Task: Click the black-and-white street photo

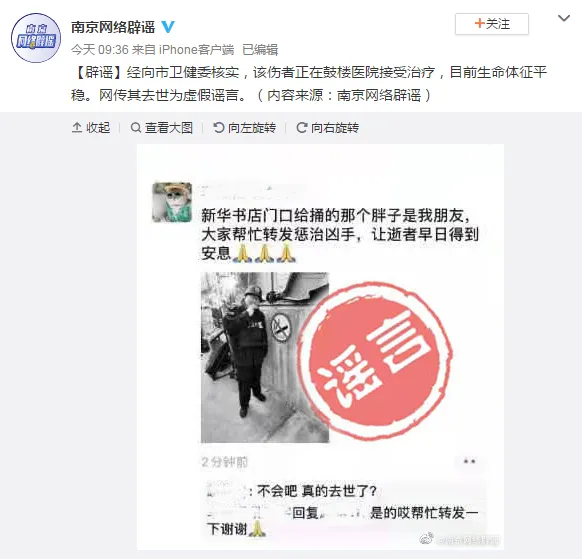Action: [x=265, y=357]
